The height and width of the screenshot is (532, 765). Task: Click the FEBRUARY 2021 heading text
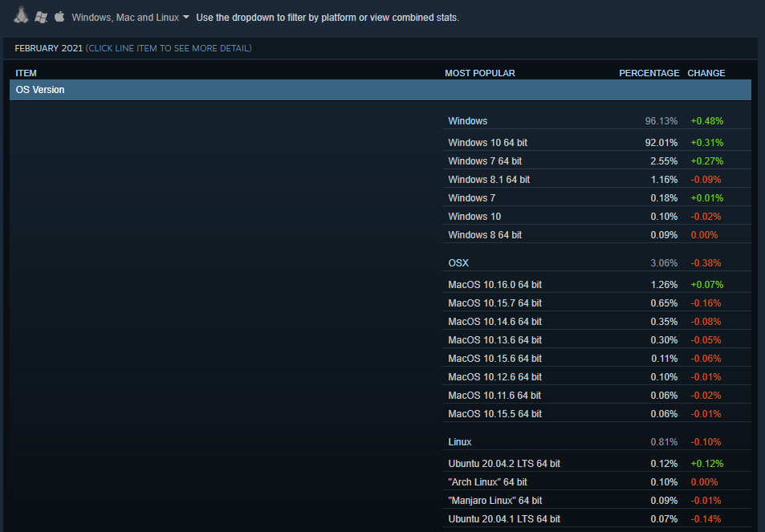48,48
